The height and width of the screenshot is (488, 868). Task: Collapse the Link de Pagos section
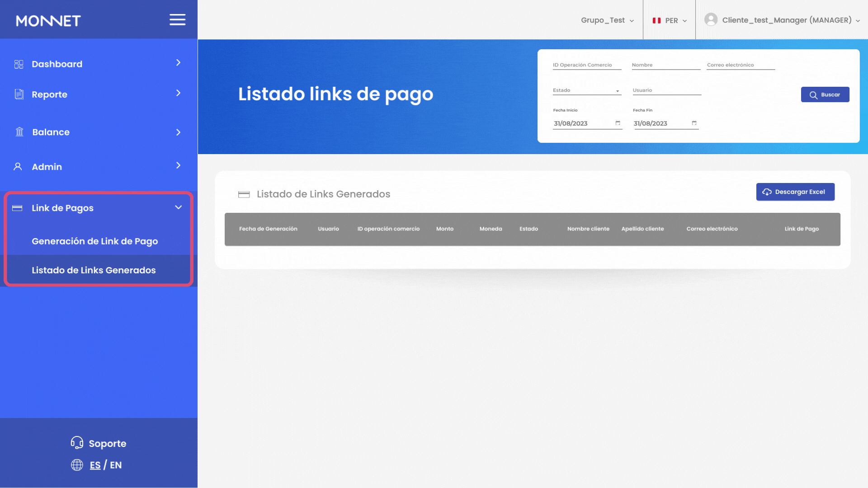[x=178, y=207]
